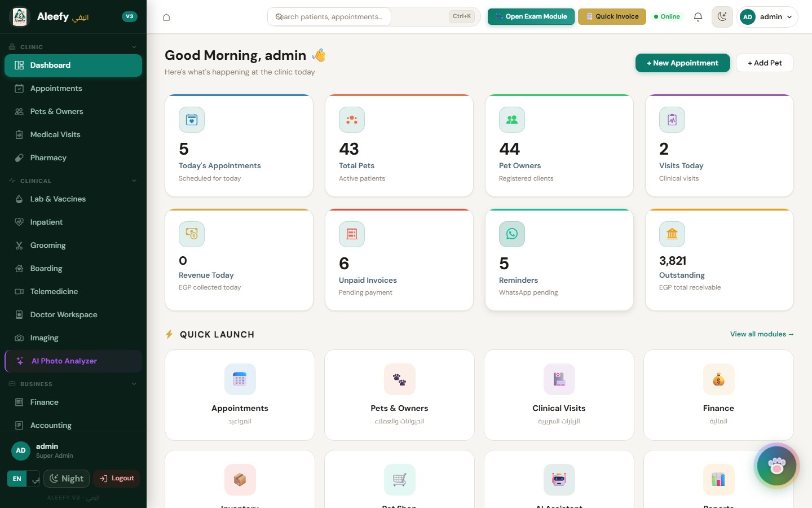The width and height of the screenshot is (812, 508).
Task: Click Today's Appointments calendar icon
Action: (192, 120)
